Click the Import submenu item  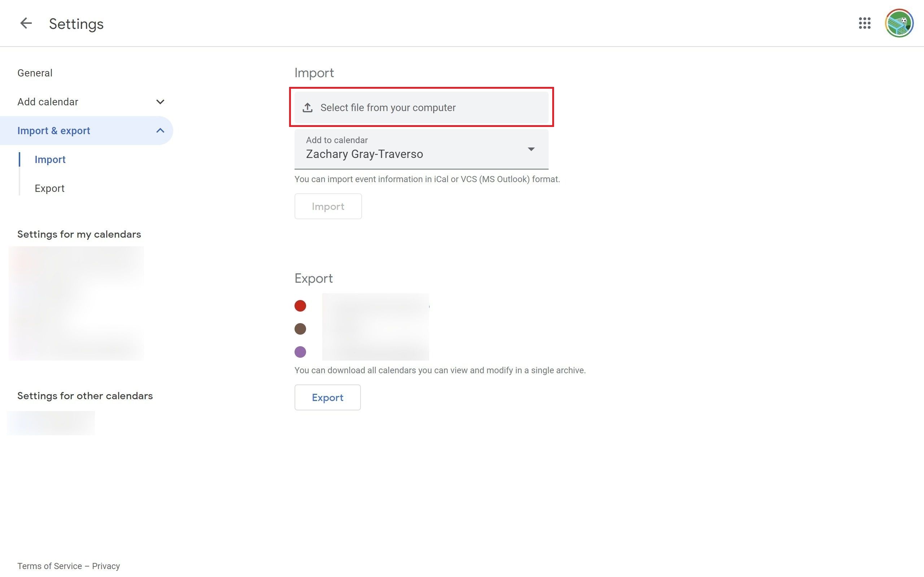coord(50,159)
